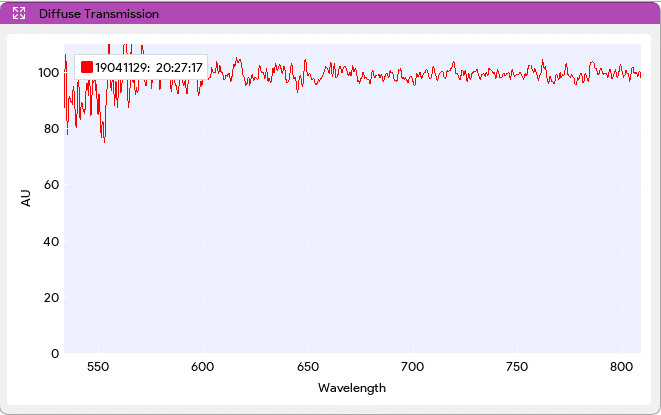Click the empty purple header bar area
661x415 pixels.
coord(400,14)
